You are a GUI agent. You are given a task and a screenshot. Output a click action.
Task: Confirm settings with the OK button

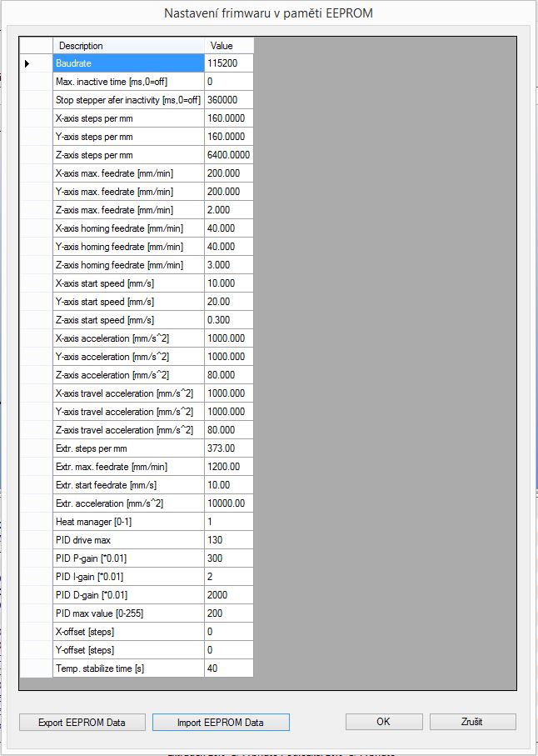383,722
